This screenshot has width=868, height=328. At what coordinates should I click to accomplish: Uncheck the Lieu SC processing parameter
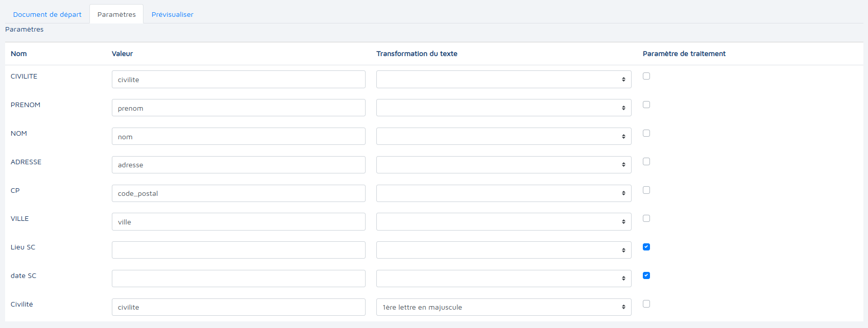click(646, 247)
